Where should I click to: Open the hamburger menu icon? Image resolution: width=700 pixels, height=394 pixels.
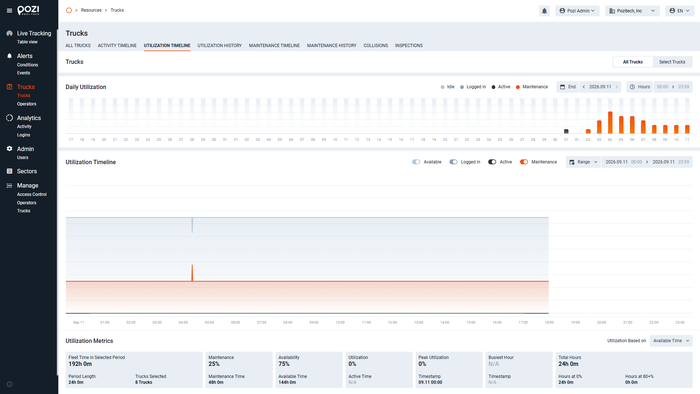pyautogui.click(x=9, y=10)
